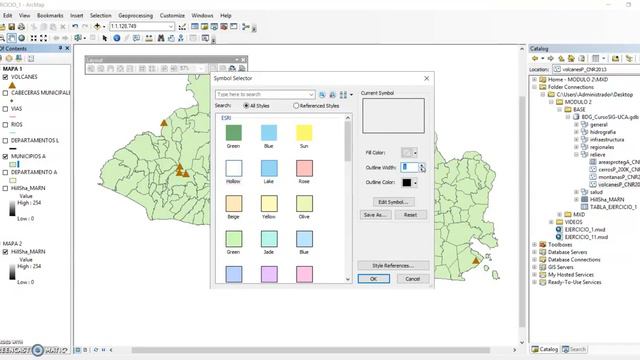
Task: Check the DEPARTAMENTOS L layer checkbox
Action: click(x=5, y=140)
